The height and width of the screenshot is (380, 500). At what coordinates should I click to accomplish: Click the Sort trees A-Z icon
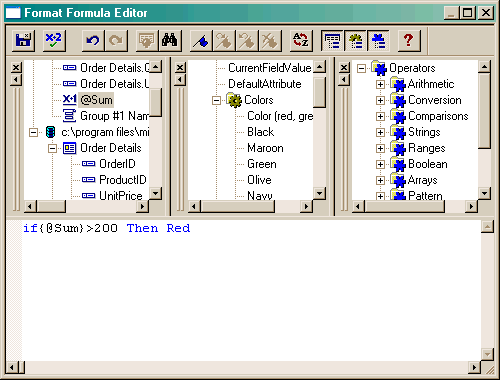click(x=301, y=40)
